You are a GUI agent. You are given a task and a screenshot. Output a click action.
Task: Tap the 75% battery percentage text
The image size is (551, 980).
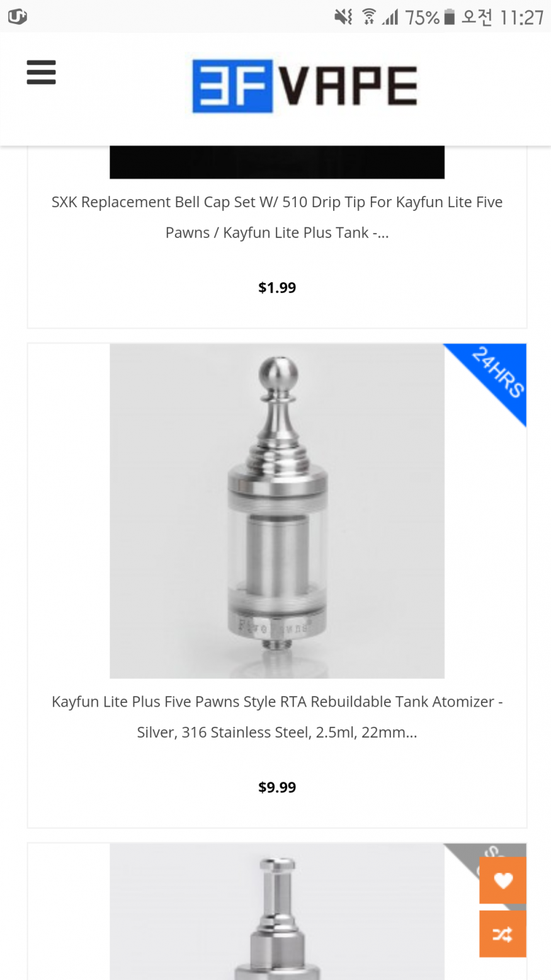[x=422, y=18]
